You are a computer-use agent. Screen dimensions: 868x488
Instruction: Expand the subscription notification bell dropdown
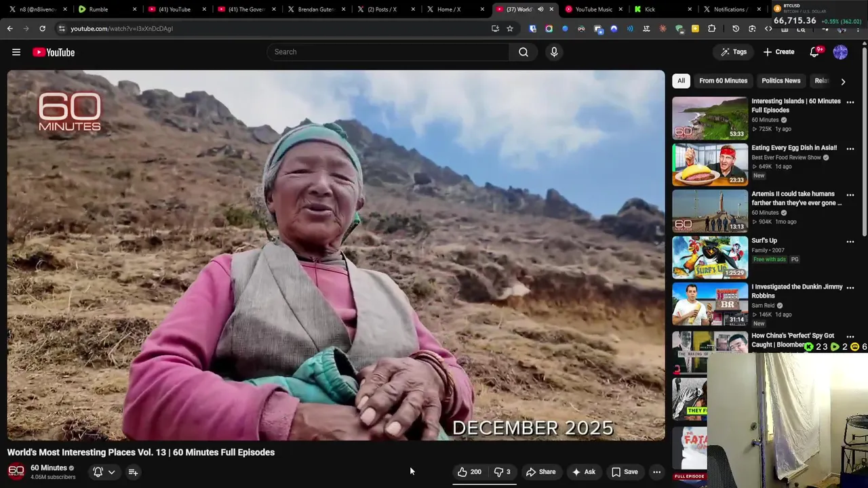pos(104,472)
